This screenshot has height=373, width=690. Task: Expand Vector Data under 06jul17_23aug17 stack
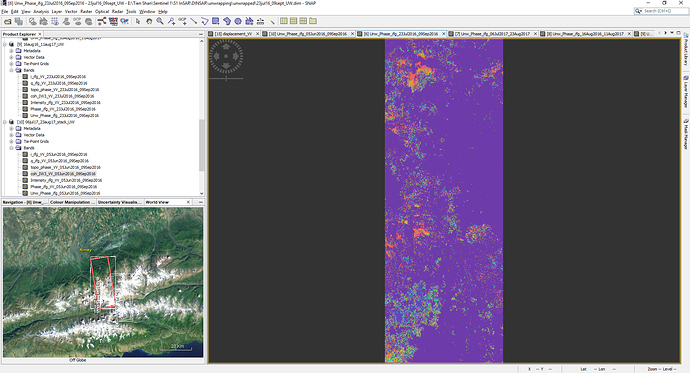(11, 135)
